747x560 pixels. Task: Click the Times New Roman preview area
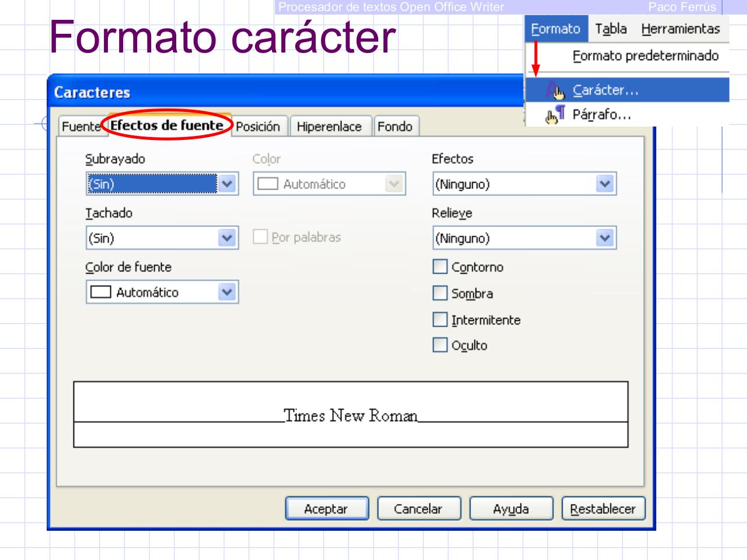pyautogui.click(x=350, y=415)
